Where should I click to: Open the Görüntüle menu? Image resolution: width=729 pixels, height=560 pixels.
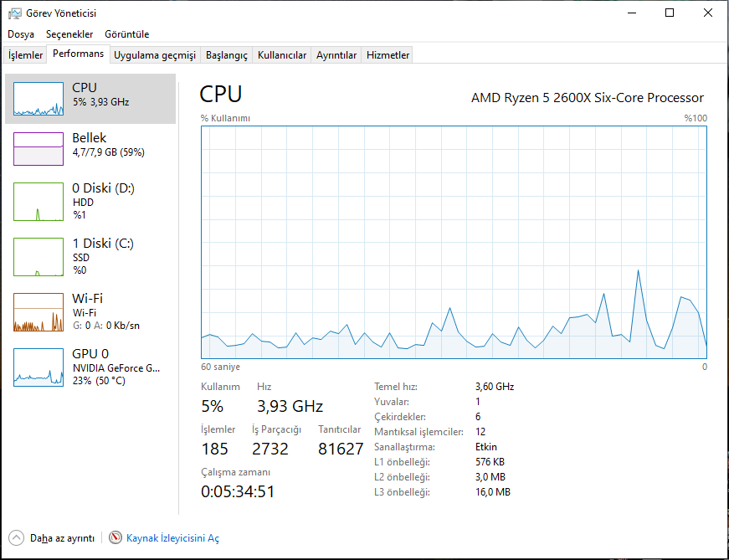click(126, 34)
